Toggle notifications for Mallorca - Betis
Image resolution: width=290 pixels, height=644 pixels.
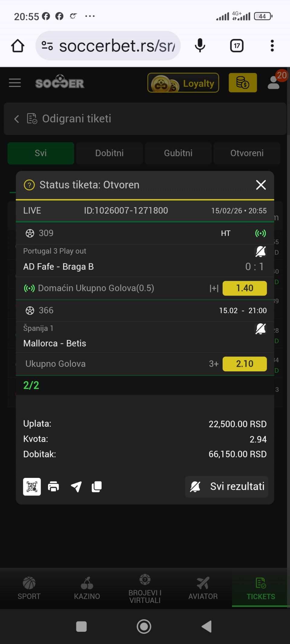[260, 328]
